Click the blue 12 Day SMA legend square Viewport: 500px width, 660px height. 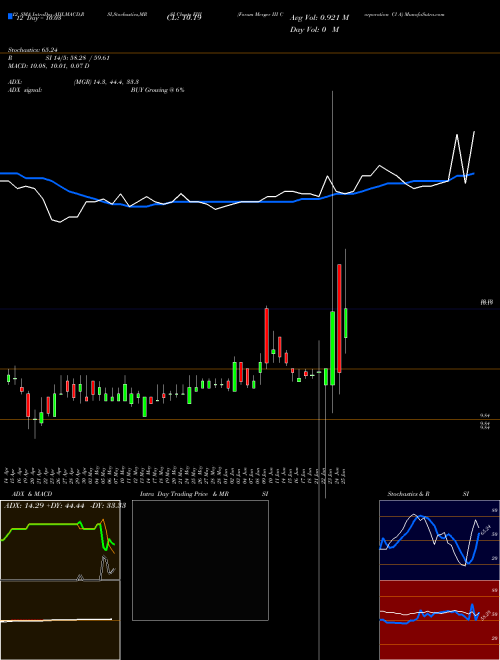tap(10, 16)
